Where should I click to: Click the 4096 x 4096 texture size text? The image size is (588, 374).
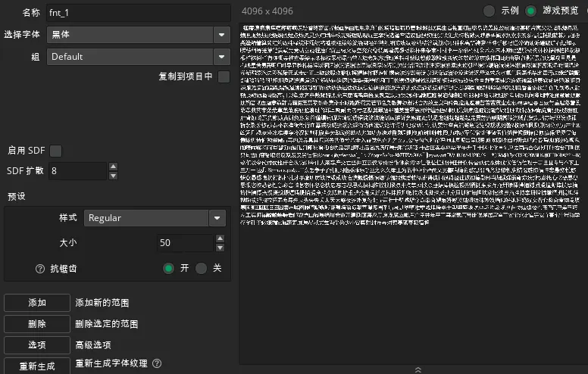click(x=267, y=11)
